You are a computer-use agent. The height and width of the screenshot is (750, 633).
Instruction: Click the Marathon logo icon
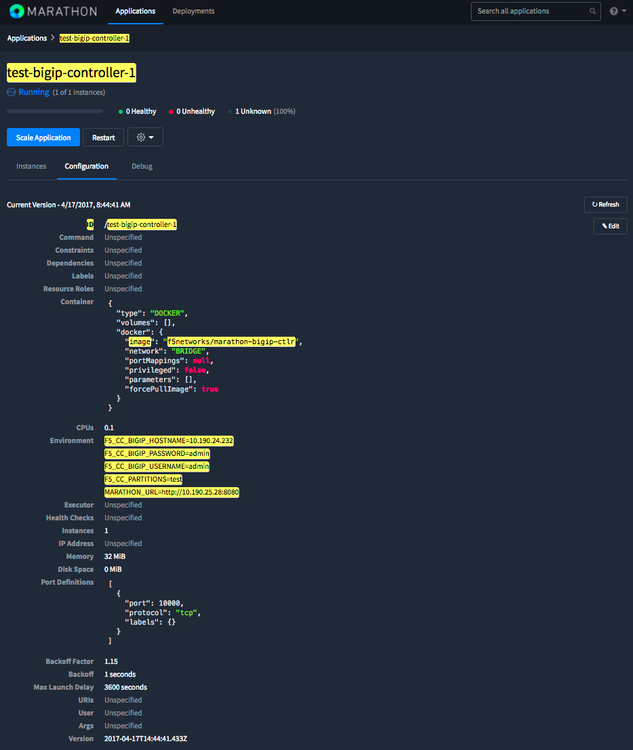pos(16,11)
